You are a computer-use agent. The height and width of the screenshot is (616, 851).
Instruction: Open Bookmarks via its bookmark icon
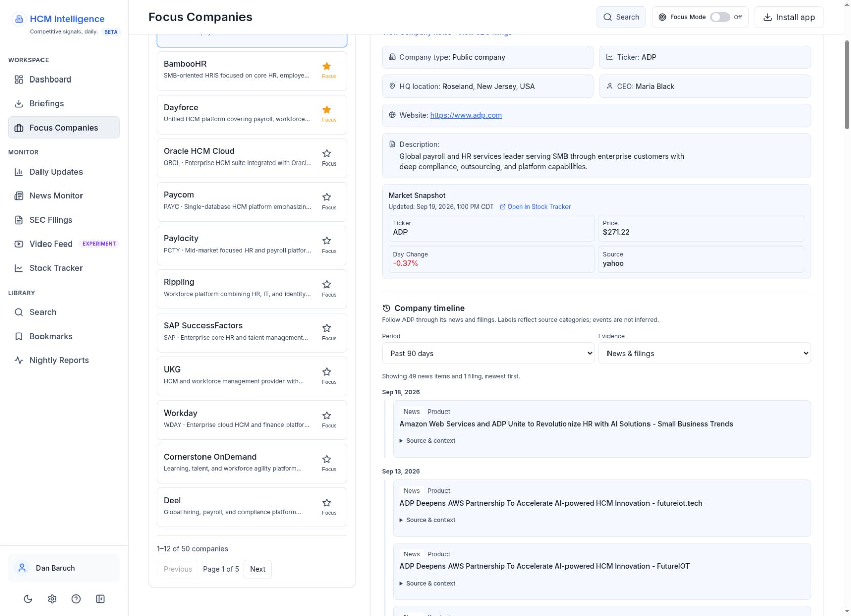pos(19,336)
